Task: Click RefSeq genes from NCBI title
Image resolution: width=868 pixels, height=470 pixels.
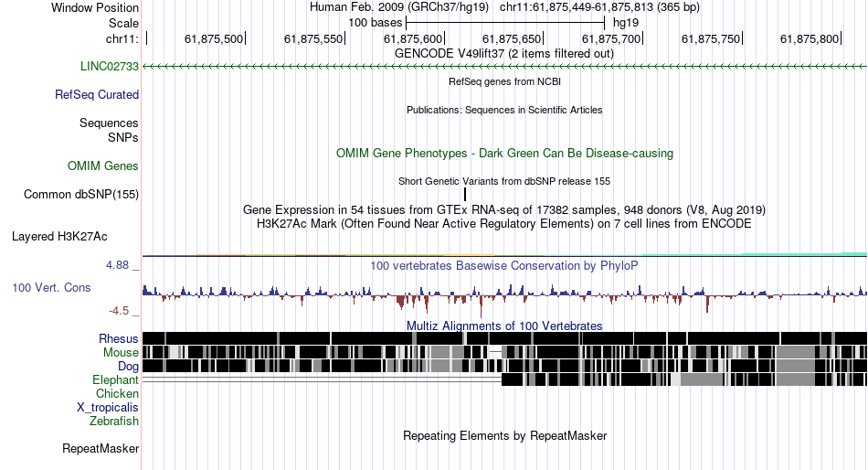Action: [504, 81]
